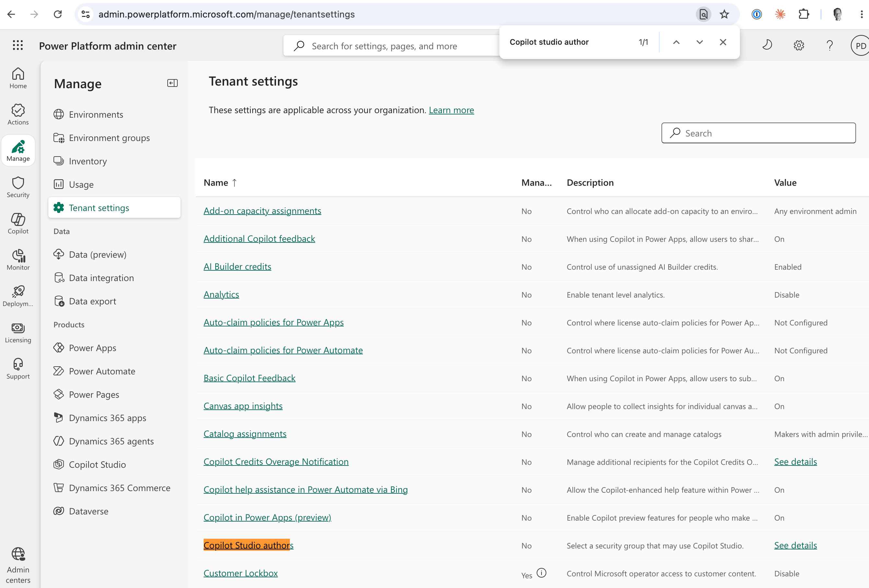Open Admin centers in the left rail
Image resolution: width=869 pixels, height=588 pixels.
[x=18, y=565]
